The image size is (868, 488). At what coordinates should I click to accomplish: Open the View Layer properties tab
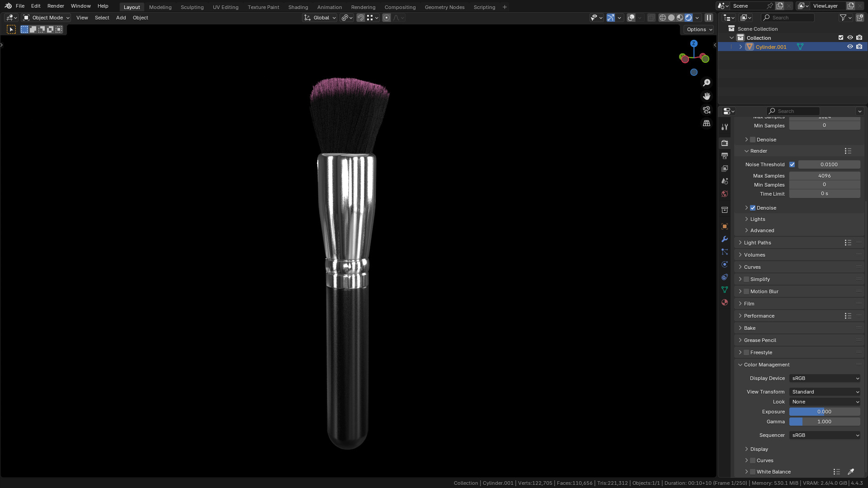pos(725,169)
